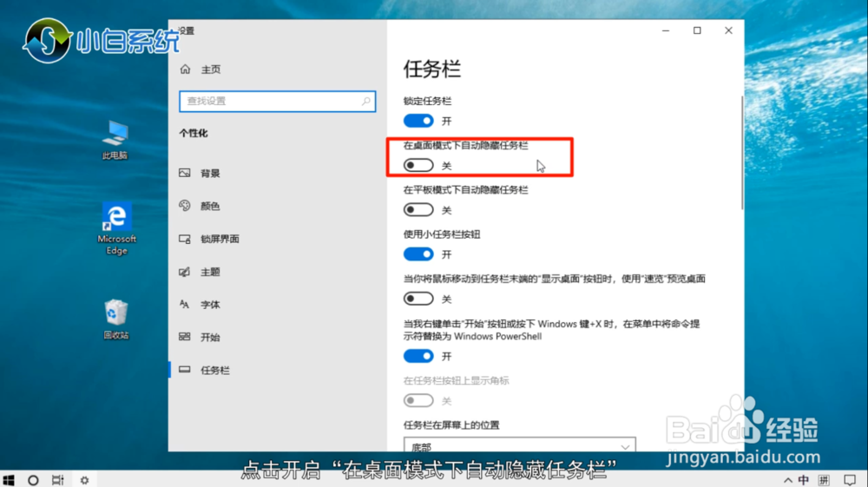Click the 查找设置 search field

click(x=278, y=102)
